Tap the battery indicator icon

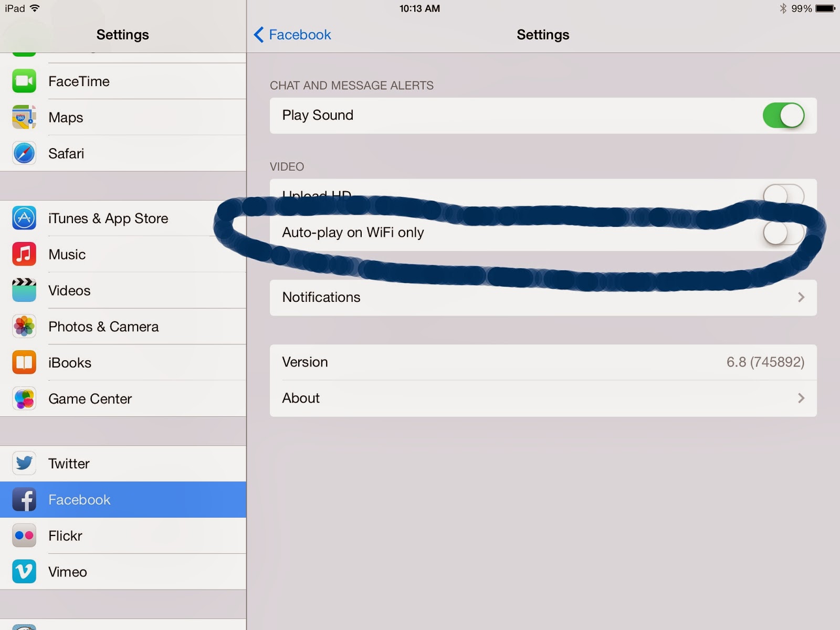point(825,8)
